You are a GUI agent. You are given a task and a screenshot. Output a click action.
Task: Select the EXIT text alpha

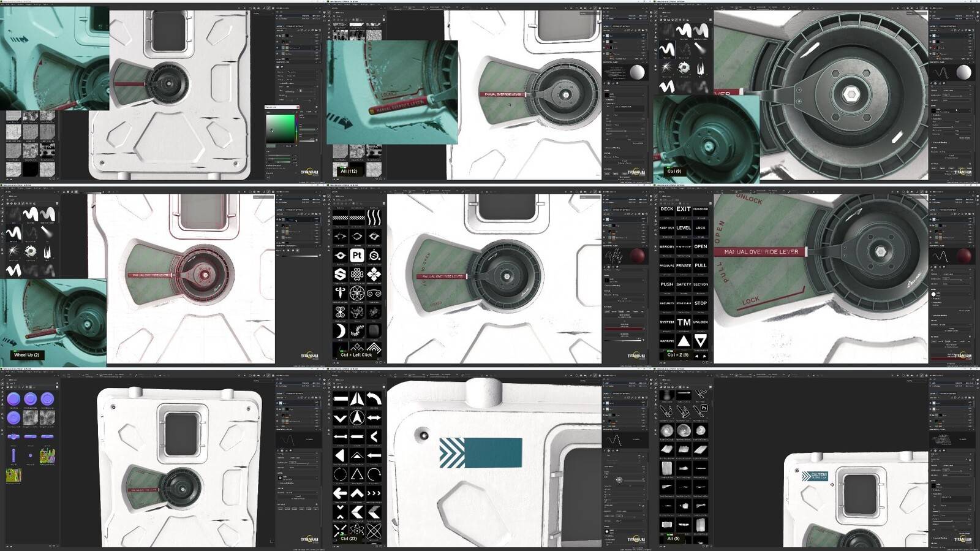(x=684, y=209)
